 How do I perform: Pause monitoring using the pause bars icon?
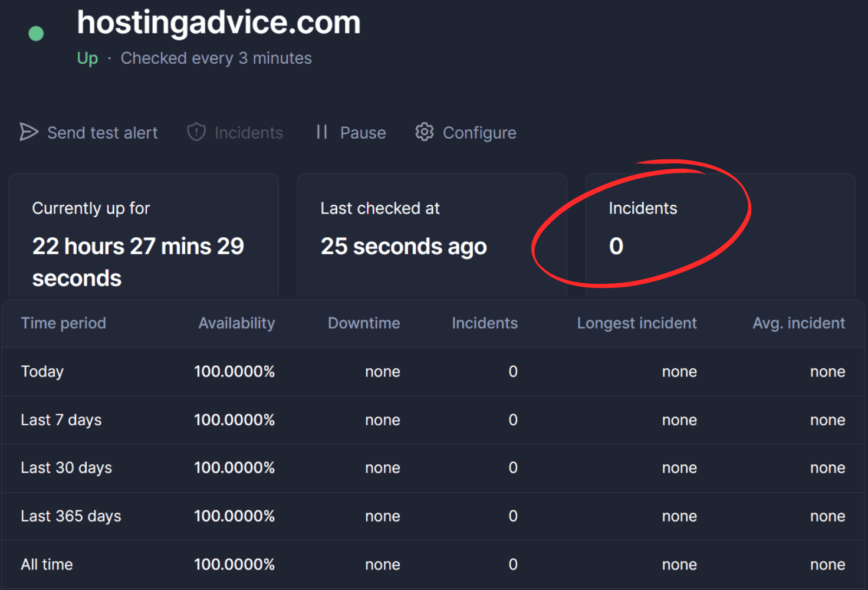321,132
